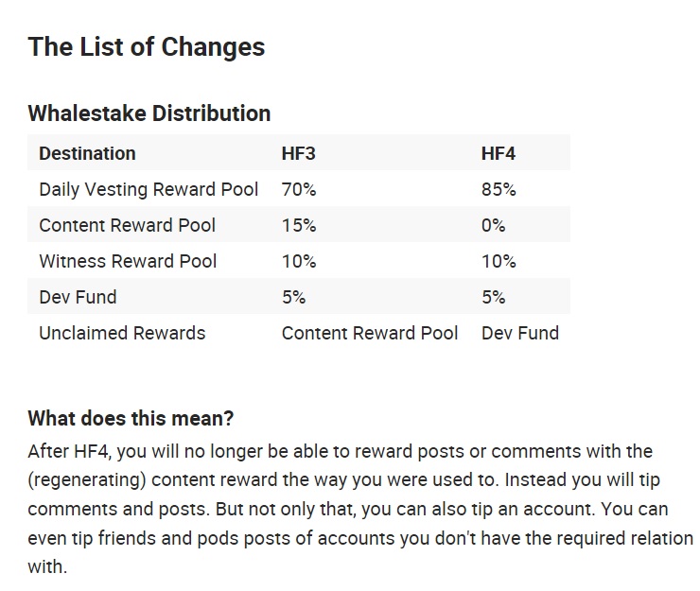Screen dimensions: 700x591
Task: Select 'Daily Vesting Reward Pool' row label
Action: (x=149, y=190)
